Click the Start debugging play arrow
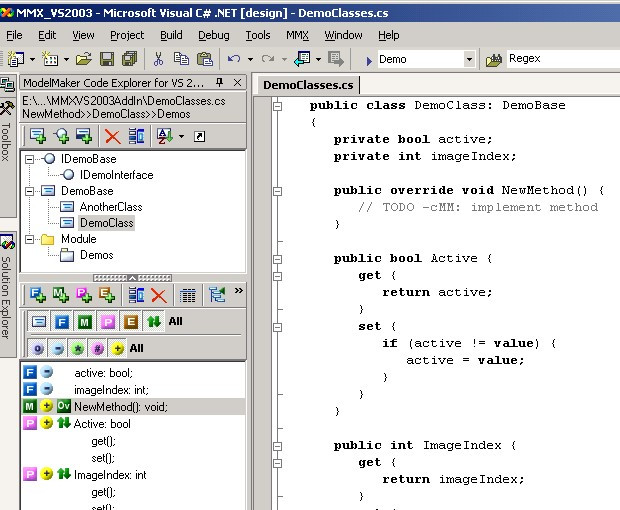 pyautogui.click(x=369, y=61)
